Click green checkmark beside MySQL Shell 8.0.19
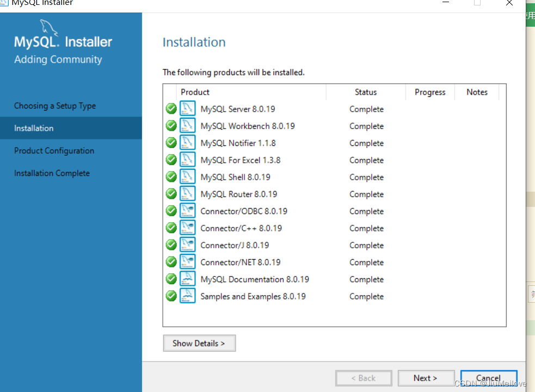 pyautogui.click(x=171, y=177)
